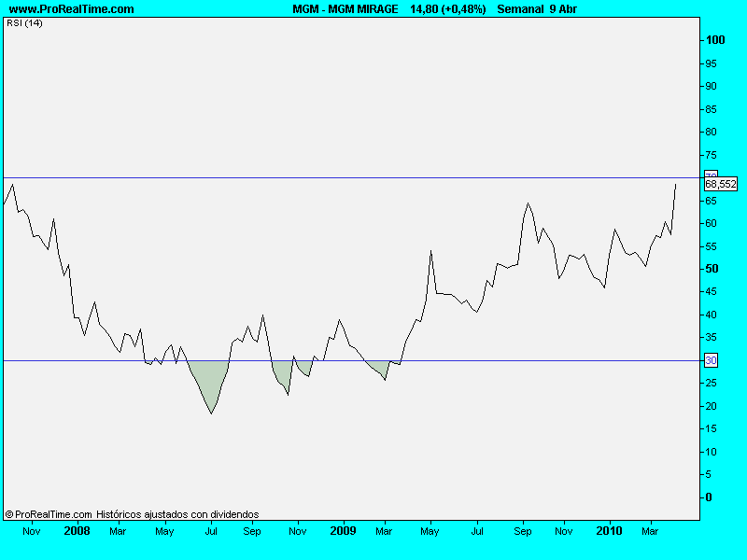Screen dimensions: 747x560
Task: Click the Jul label between 2008 and 2009
Action: pyautogui.click(x=211, y=531)
